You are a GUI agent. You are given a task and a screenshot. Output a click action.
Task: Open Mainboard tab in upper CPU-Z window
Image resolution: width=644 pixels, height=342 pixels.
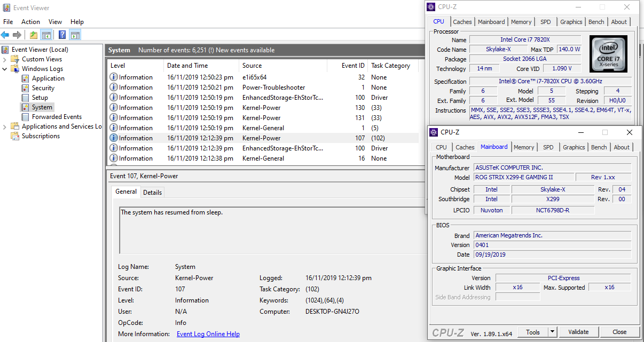[x=491, y=22]
